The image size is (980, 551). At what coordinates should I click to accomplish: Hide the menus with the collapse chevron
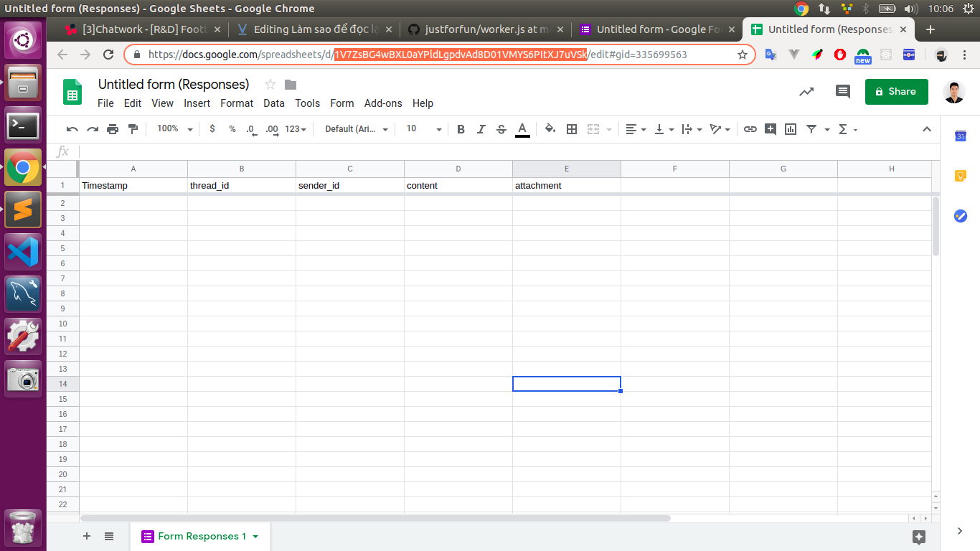pyautogui.click(x=927, y=129)
